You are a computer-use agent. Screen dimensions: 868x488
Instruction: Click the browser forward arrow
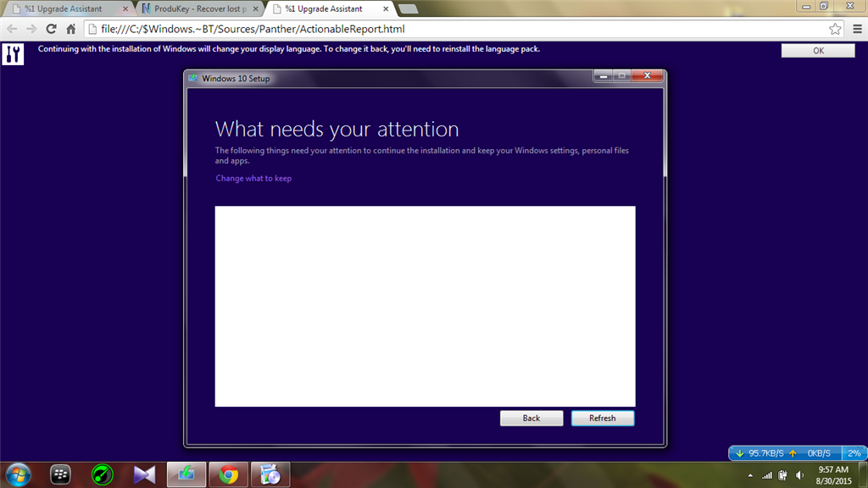pos(31,29)
